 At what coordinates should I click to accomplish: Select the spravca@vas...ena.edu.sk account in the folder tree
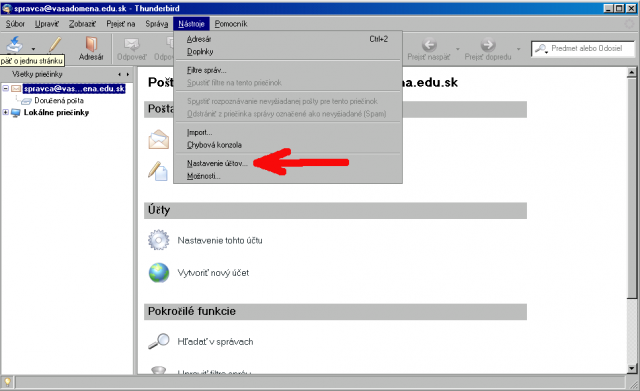pos(74,89)
